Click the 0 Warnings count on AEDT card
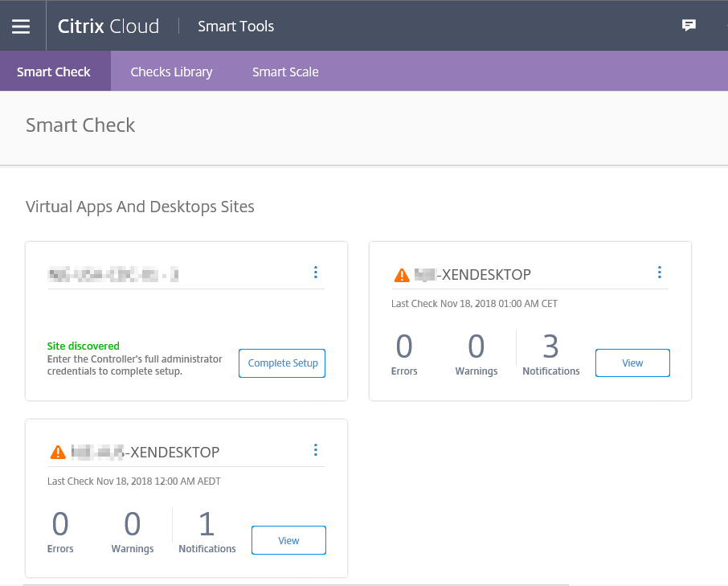This screenshot has width=728, height=586. coord(133,524)
